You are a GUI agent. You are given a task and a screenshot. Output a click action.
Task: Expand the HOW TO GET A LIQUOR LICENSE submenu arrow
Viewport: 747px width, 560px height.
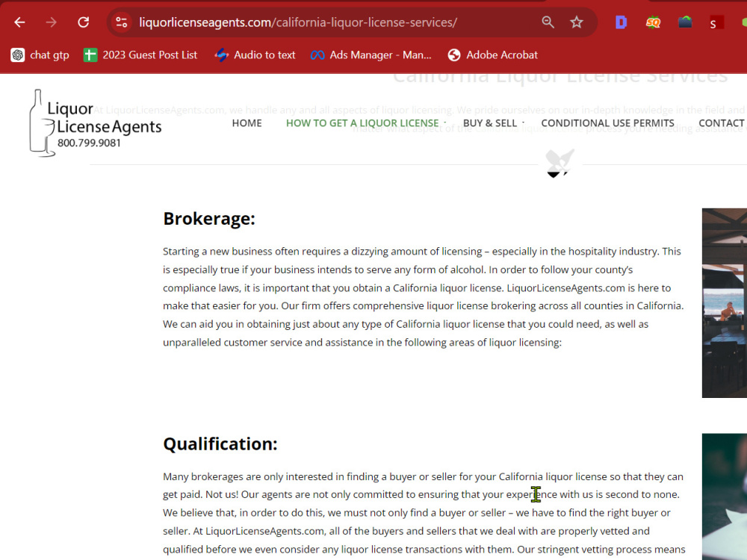445,122
